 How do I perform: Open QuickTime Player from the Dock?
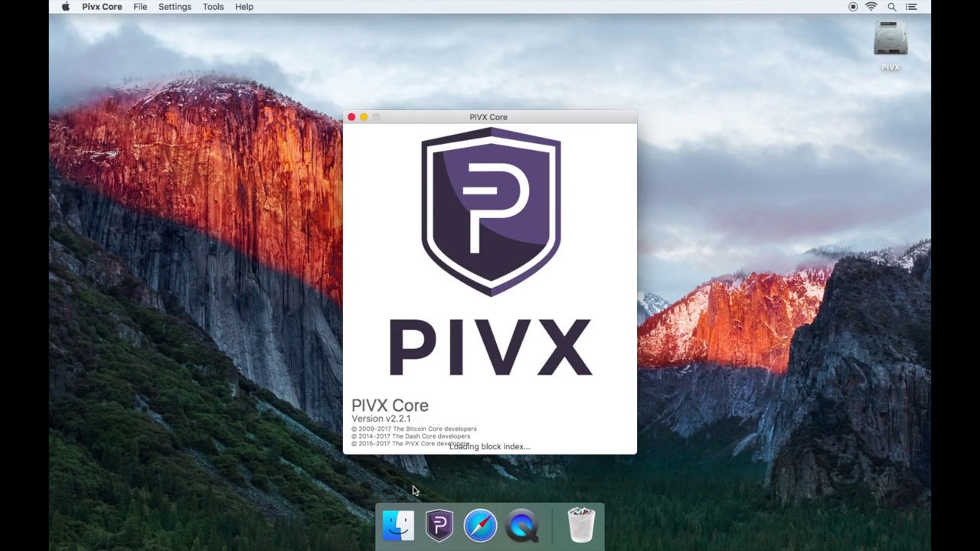(x=522, y=526)
